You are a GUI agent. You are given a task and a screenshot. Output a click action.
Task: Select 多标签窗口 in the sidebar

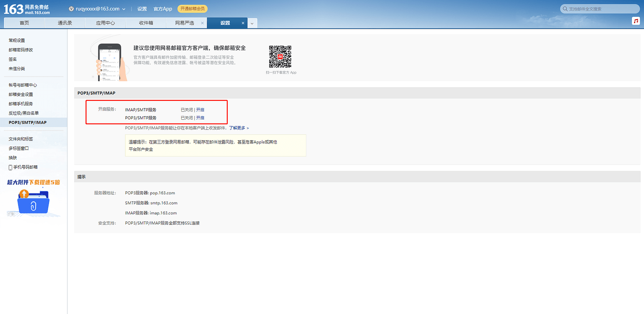[x=19, y=148]
